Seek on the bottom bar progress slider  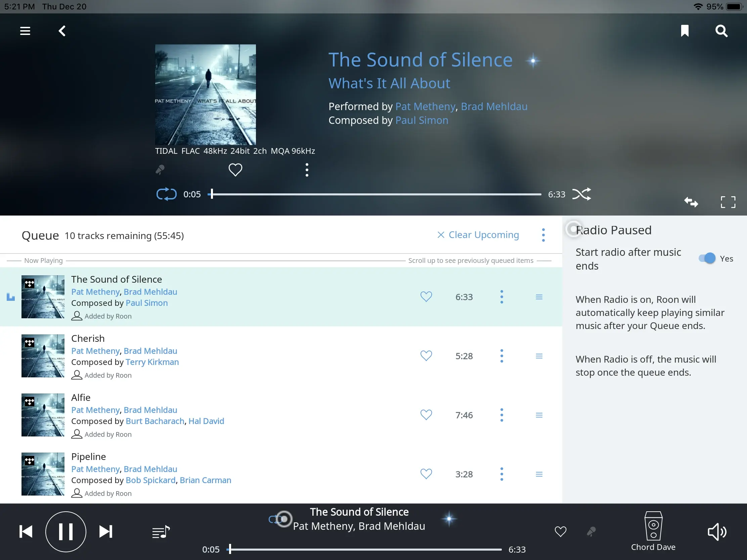tap(364, 550)
